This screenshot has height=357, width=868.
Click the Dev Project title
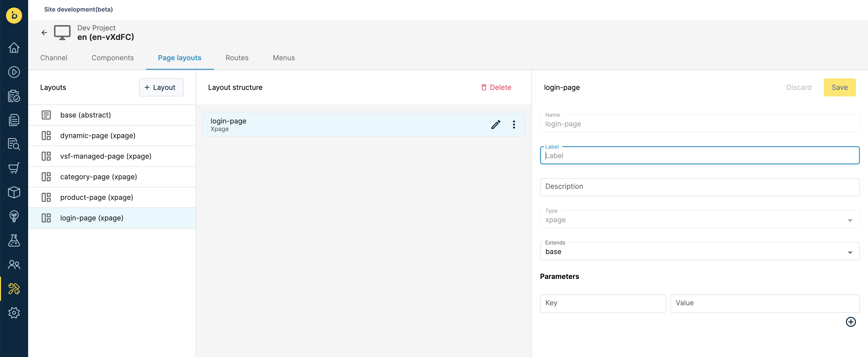(96, 28)
